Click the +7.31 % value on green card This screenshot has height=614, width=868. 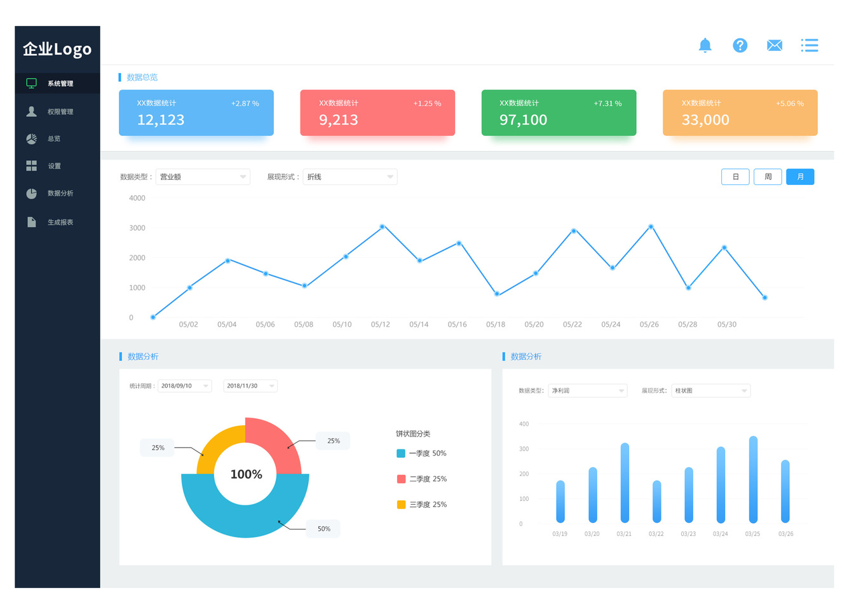point(607,103)
